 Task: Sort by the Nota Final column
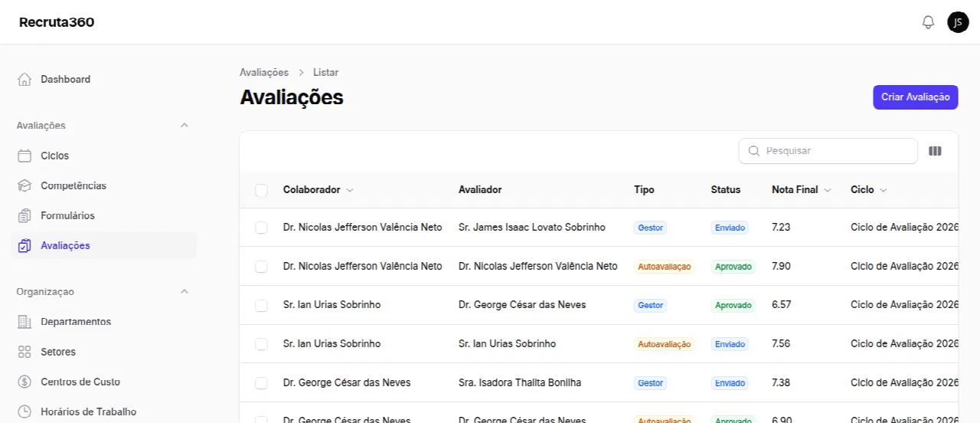click(802, 189)
